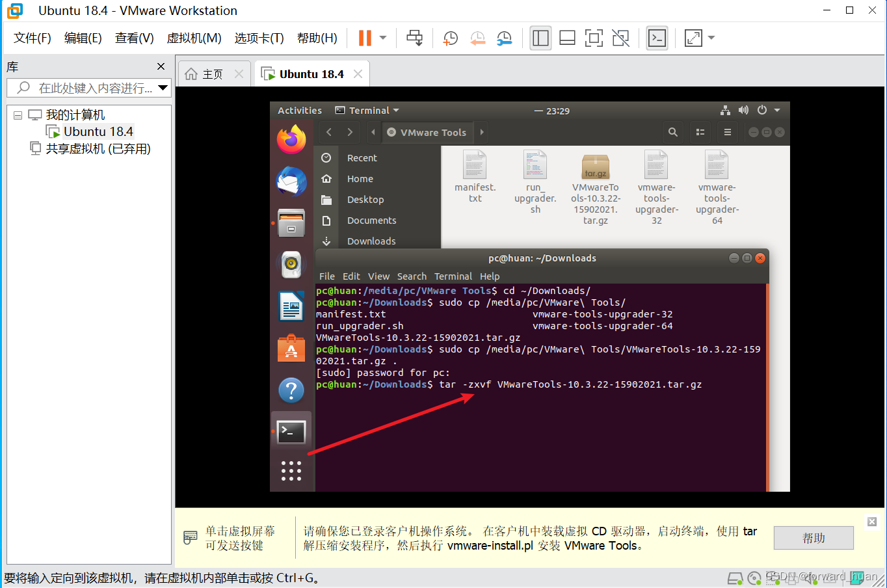Open Help from the dock
The width and height of the screenshot is (887, 588).
coord(291,390)
